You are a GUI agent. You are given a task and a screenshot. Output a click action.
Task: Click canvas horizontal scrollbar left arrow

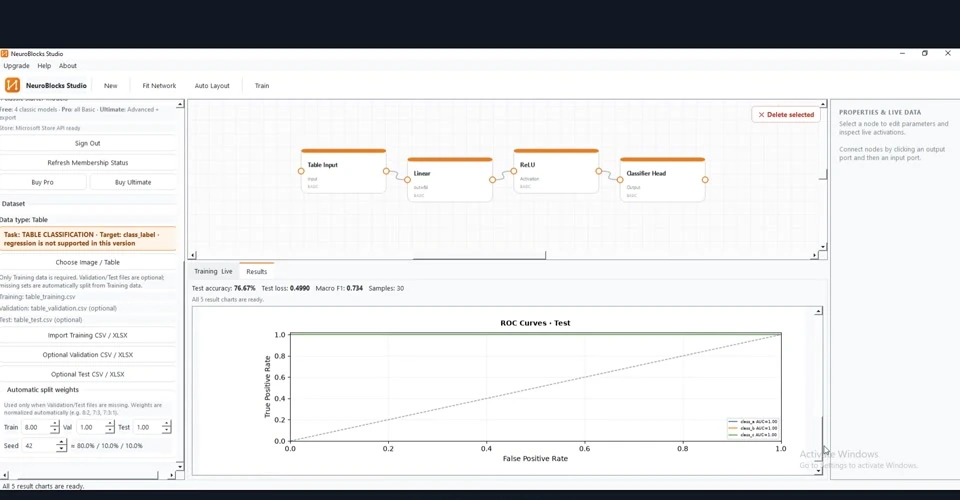pyautogui.click(x=193, y=255)
